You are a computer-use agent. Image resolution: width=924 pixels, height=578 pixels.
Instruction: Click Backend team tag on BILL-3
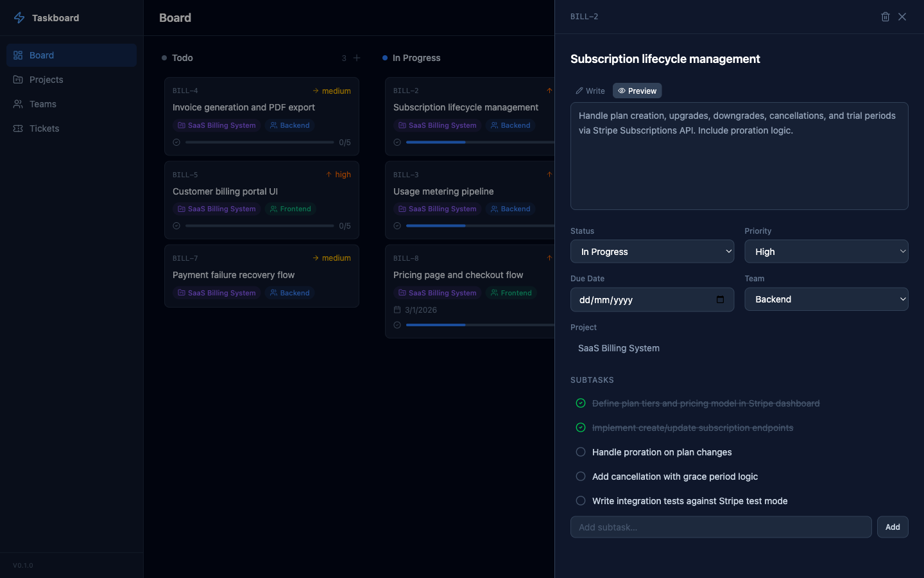[510, 209]
